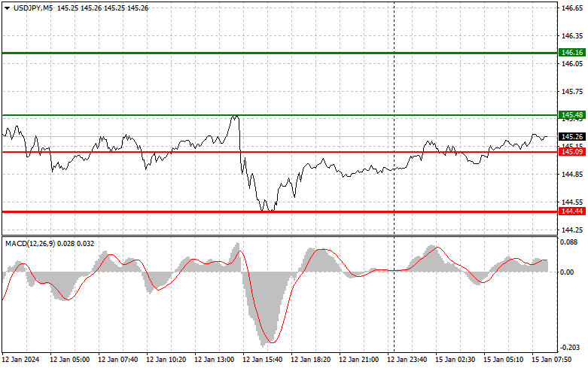Click the 15 Jan 07:50 time label
588x368 pixels.
(551, 360)
